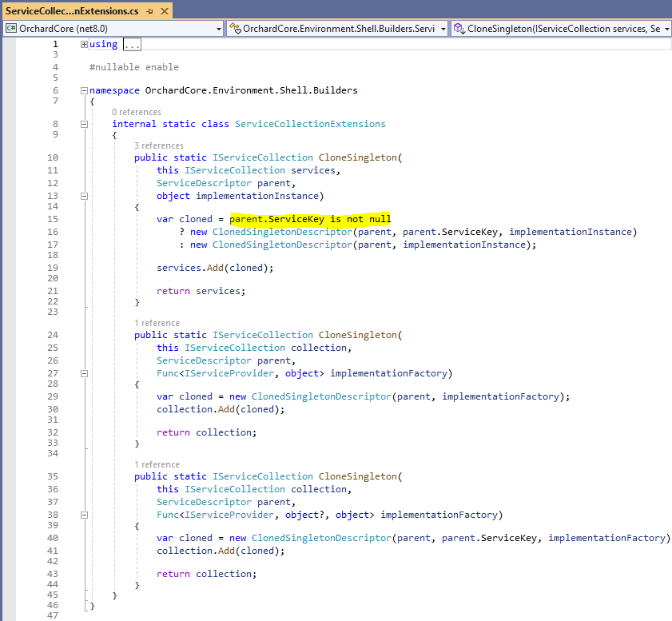672x621 pixels.
Task: Click the method icon in members dropdown
Action: [x=459, y=28]
